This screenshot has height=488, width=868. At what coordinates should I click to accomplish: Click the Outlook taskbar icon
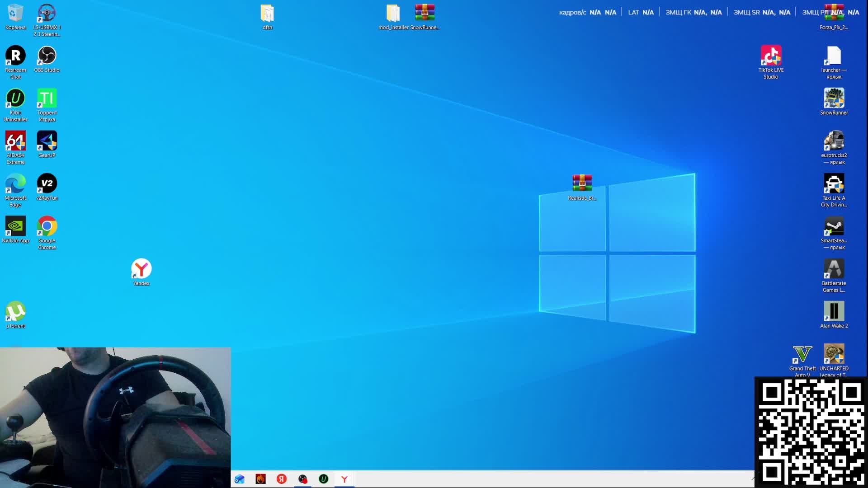[240, 479]
